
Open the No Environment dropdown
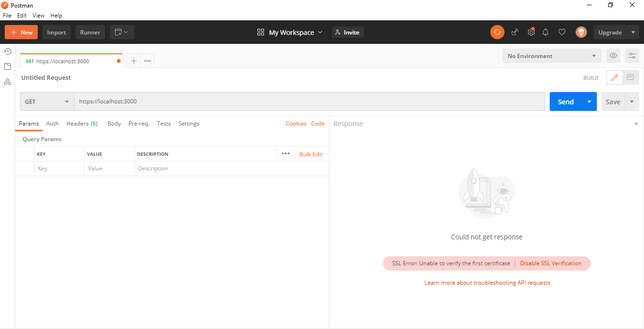[552, 56]
